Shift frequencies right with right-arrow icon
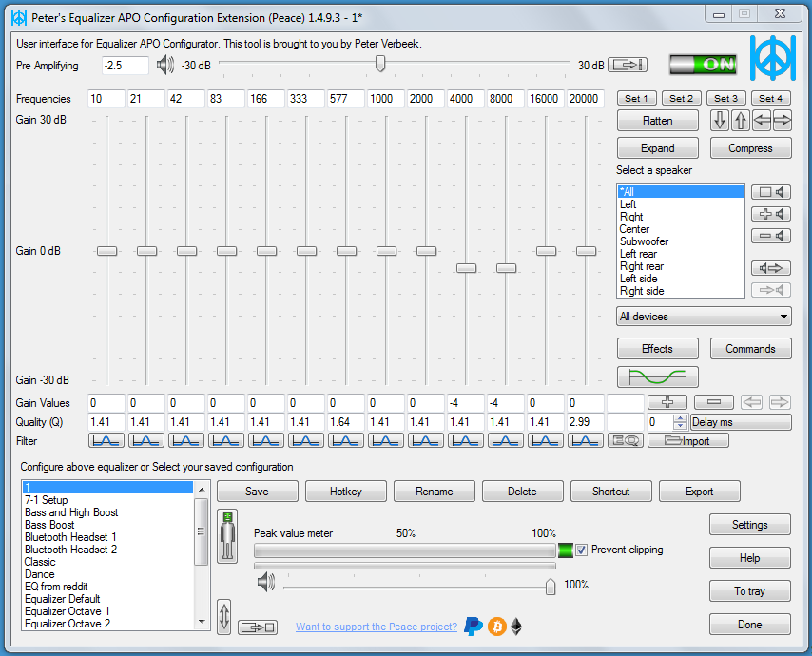 pyautogui.click(x=782, y=121)
